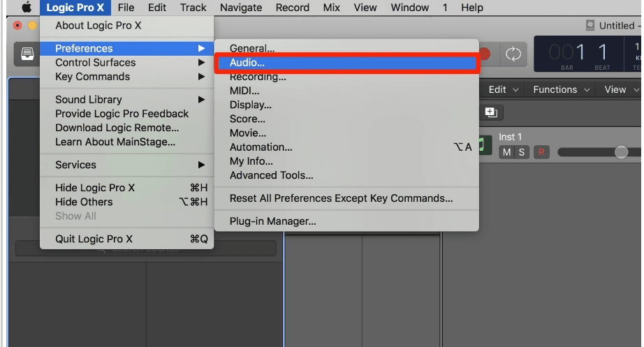Choose Automation... preferences

[346, 147]
